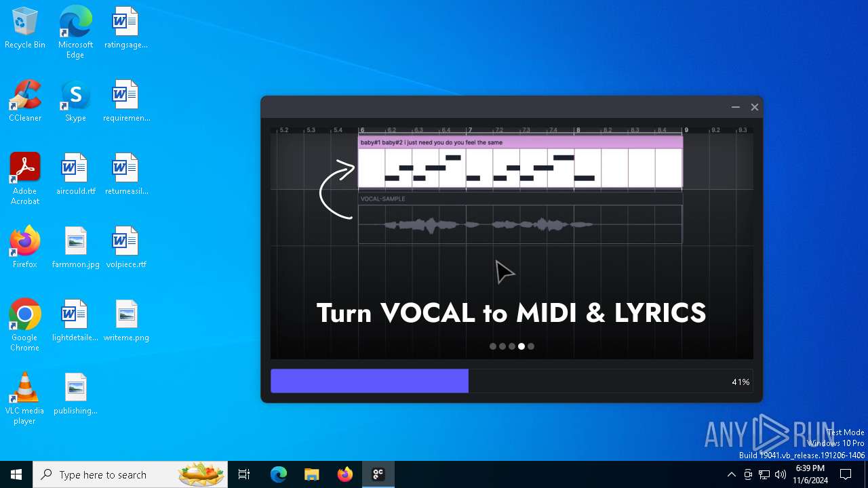
Task: Select writeme.png image file
Action: click(125, 321)
